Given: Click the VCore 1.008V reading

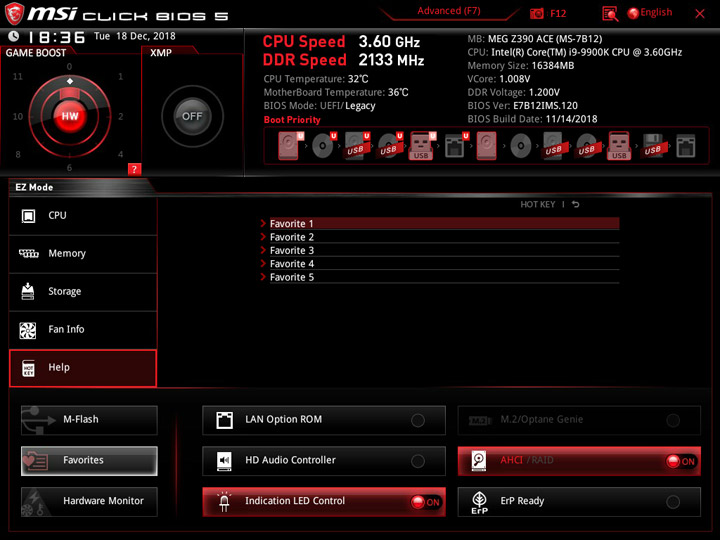Looking at the screenshot, I should tap(499, 79).
